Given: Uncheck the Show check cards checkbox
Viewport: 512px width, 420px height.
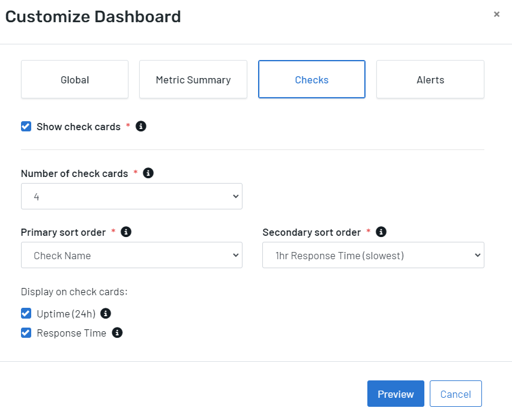Looking at the screenshot, I should tap(26, 126).
